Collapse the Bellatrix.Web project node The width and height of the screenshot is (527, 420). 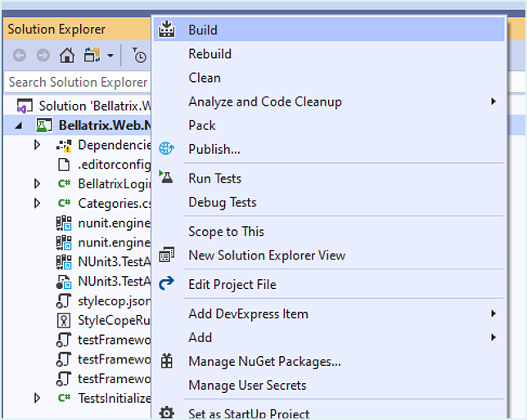point(19,126)
